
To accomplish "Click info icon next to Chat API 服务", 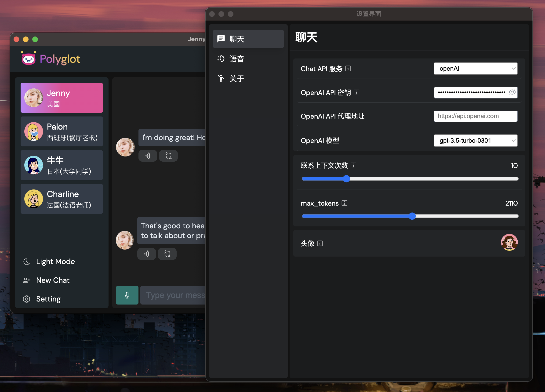I will point(348,69).
